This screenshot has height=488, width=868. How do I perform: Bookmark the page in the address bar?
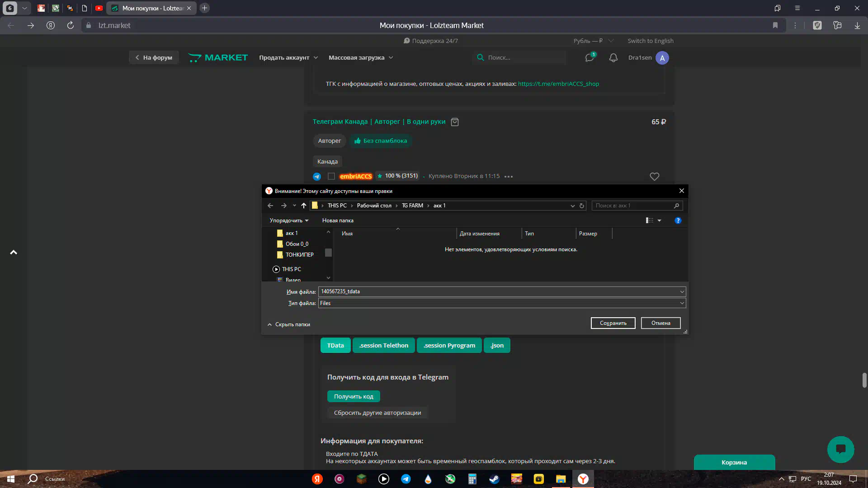click(775, 25)
